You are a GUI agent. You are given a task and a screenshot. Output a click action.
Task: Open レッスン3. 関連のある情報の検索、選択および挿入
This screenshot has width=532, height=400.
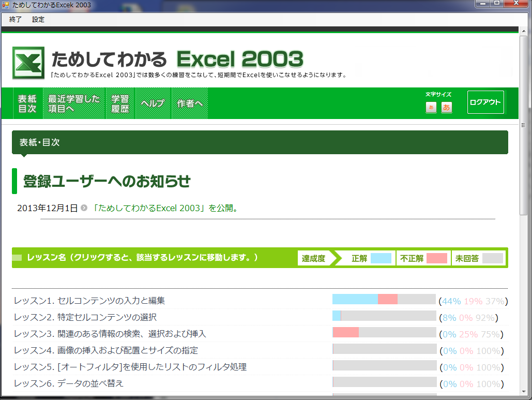tap(110, 334)
